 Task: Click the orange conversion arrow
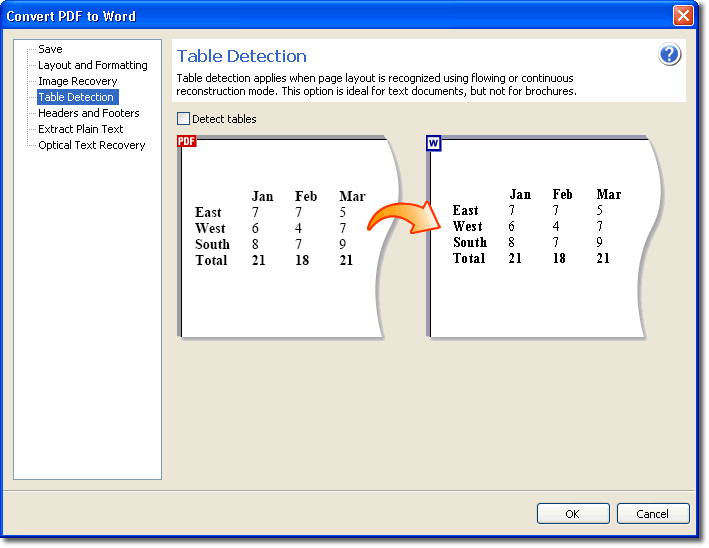pos(406,217)
